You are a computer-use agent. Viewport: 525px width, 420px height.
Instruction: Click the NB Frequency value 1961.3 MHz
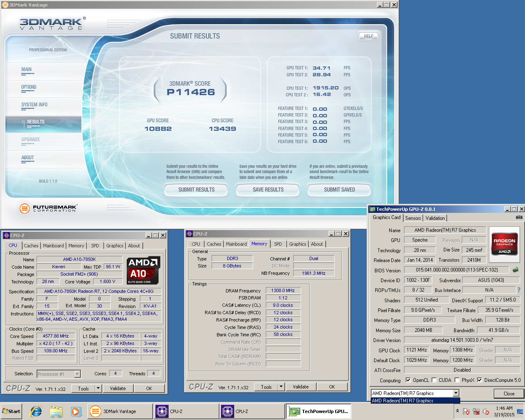(314, 273)
